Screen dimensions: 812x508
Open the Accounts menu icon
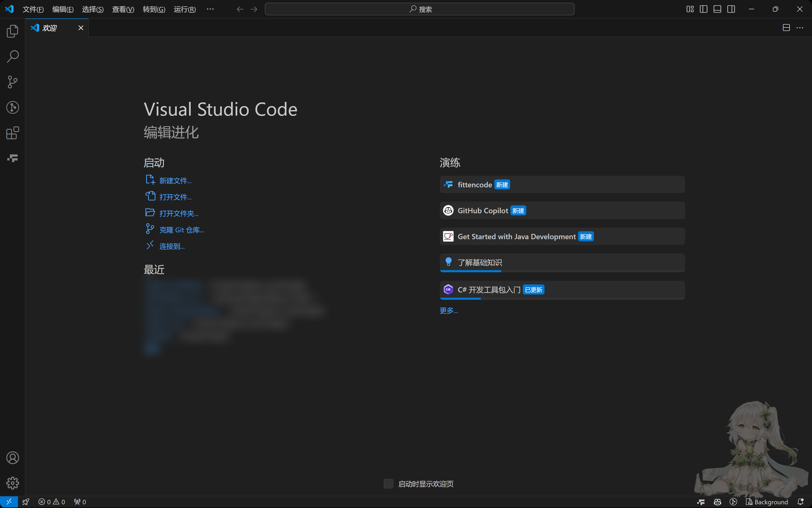(x=12, y=458)
